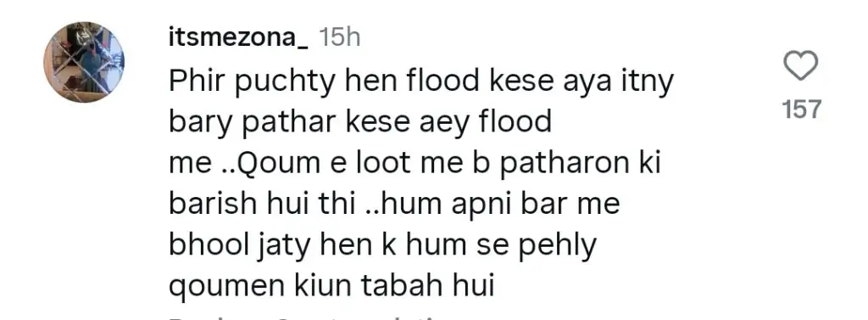Click the partially visible Reply link
This screenshot has height=320, width=868.
(194, 317)
